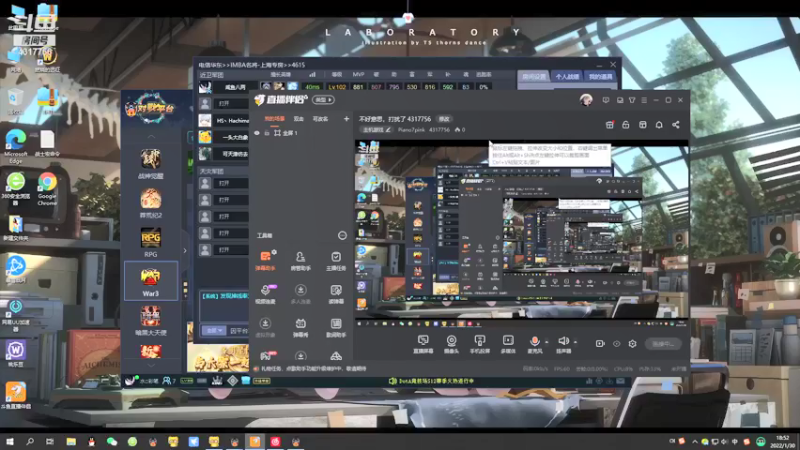The height and width of the screenshot is (450, 800).
Task: Open stream settings gear icon
Action: [632, 344]
